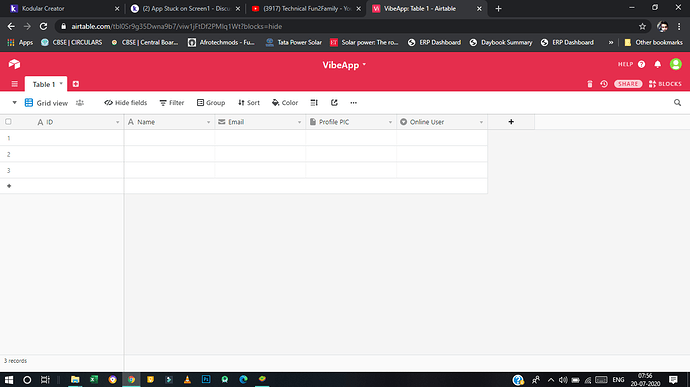
Task: Open Photoshop from taskbar
Action: (206, 380)
